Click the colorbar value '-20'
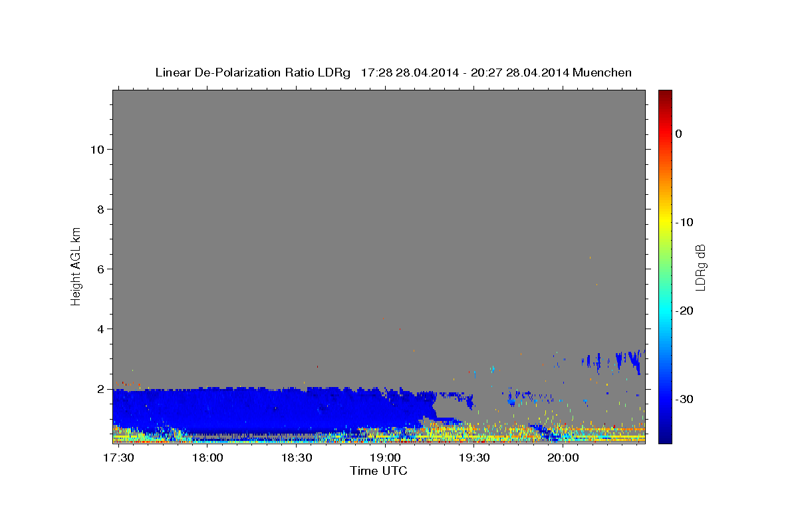Image resolution: width=798 pixels, height=532 pixels. point(685,311)
